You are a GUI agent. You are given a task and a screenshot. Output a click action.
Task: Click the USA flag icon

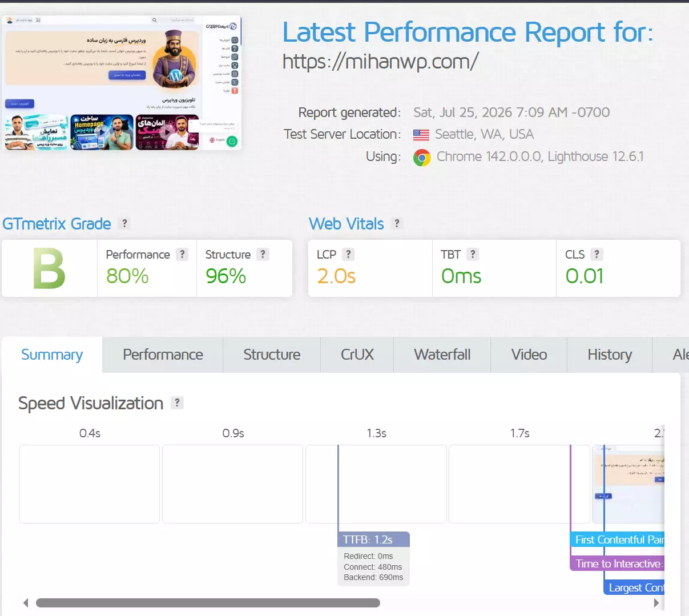[x=421, y=135]
